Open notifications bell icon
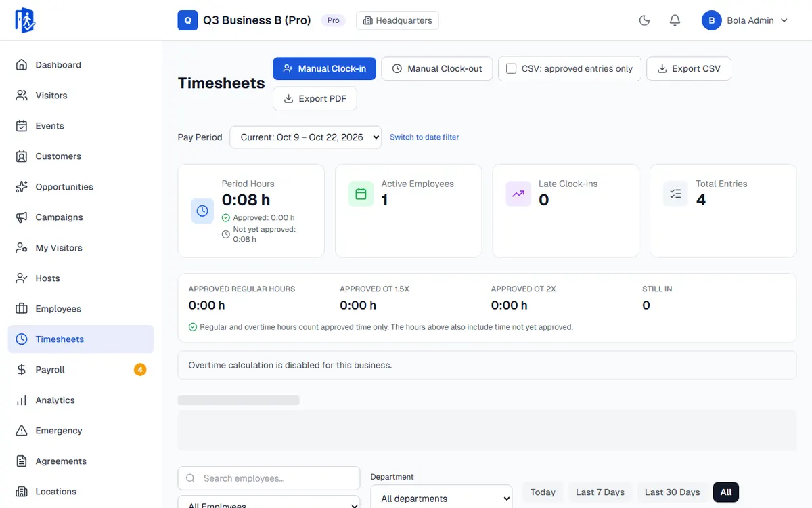Screen dimensions: 812x508 [x=675, y=20]
